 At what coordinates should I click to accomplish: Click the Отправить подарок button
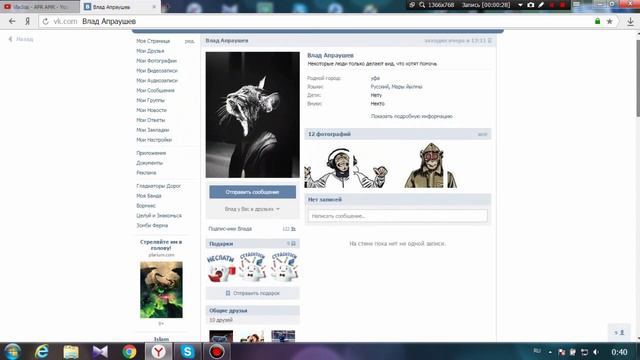(252, 293)
